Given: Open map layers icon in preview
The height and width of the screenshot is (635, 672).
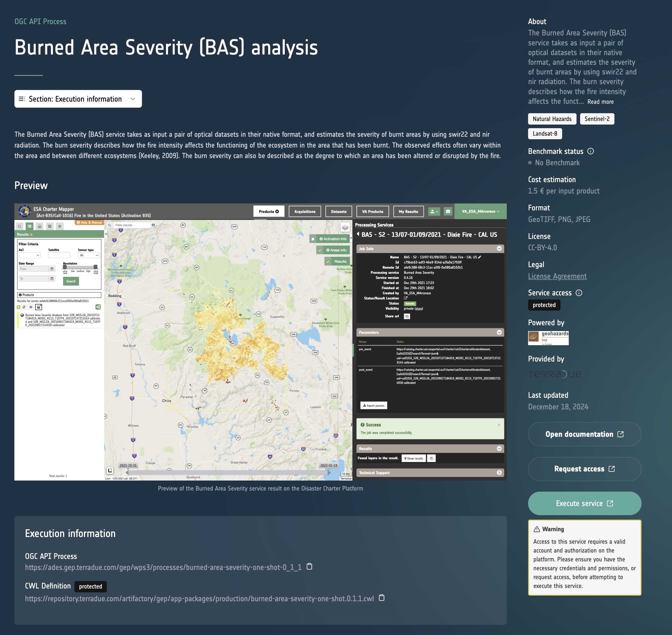Looking at the screenshot, I should pyautogui.click(x=345, y=227).
